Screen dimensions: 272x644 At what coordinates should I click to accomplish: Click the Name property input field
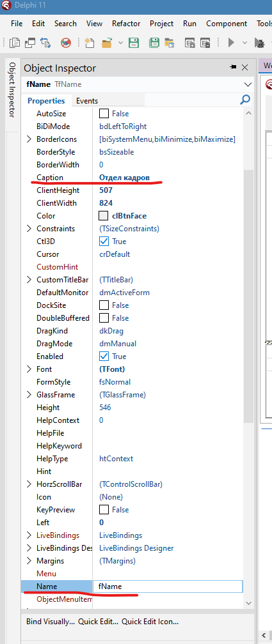168,586
